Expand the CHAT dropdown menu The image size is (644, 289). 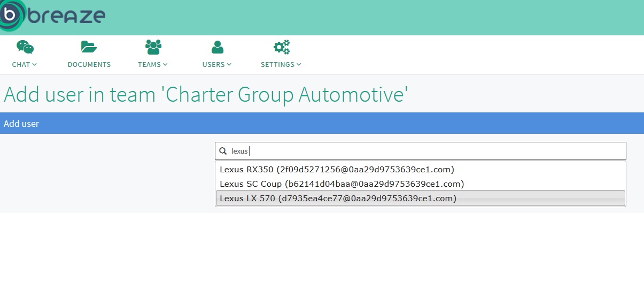tap(25, 64)
